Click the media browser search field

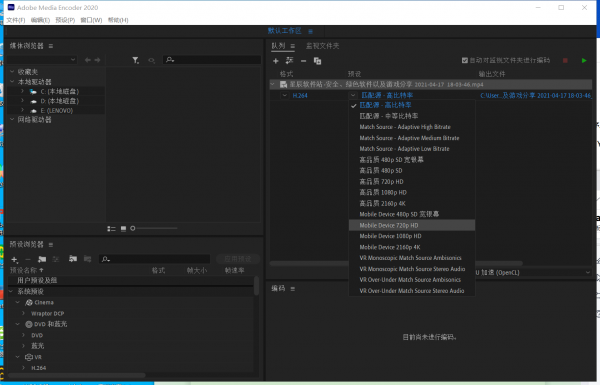(x=212, y=60)
